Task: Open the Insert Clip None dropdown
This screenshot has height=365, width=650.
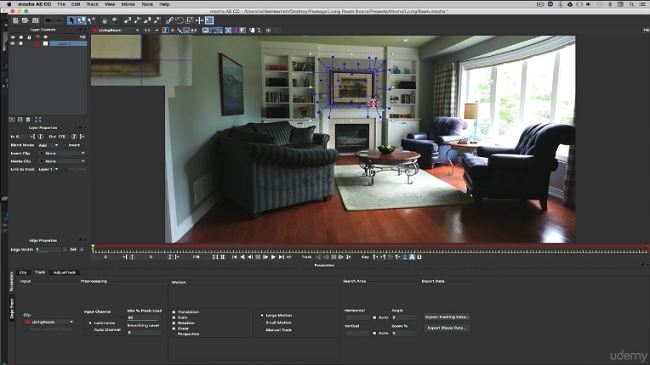Action: (62, 153)
